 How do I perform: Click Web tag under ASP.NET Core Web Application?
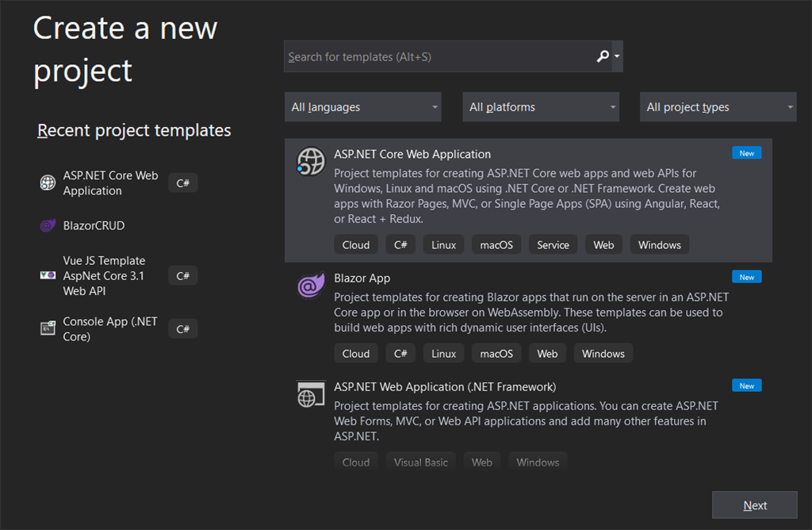pos(603,245)
